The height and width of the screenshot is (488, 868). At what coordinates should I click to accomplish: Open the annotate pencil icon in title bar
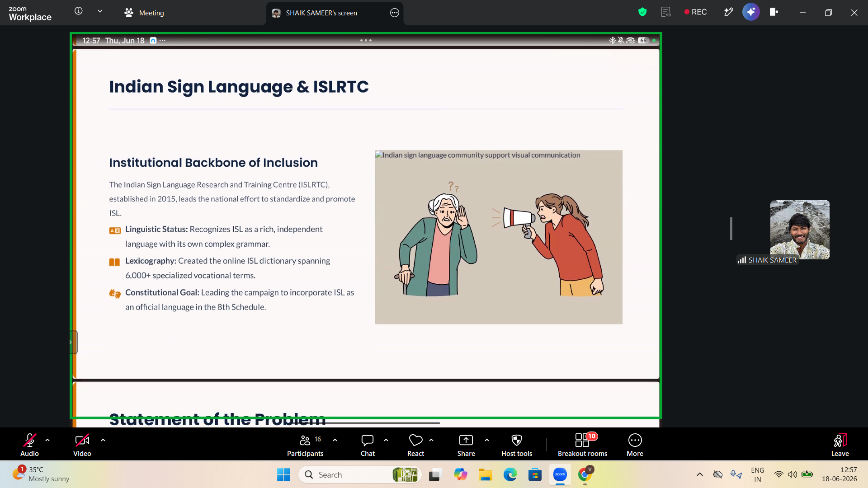pos(728,12)
